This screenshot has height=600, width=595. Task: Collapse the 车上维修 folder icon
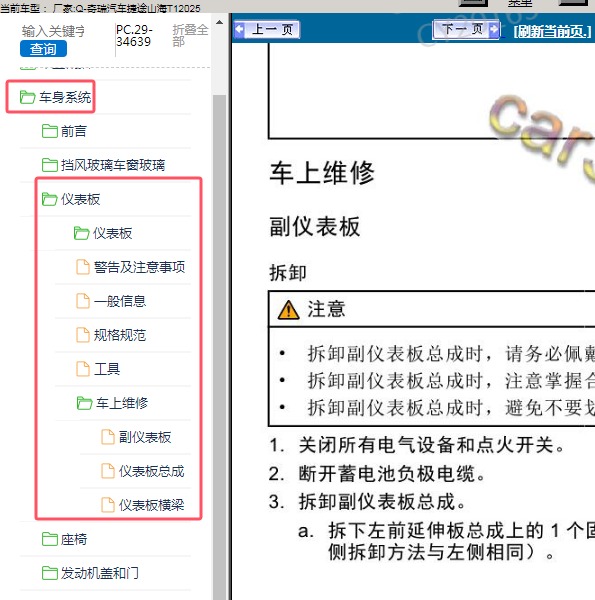click(85, 403)
